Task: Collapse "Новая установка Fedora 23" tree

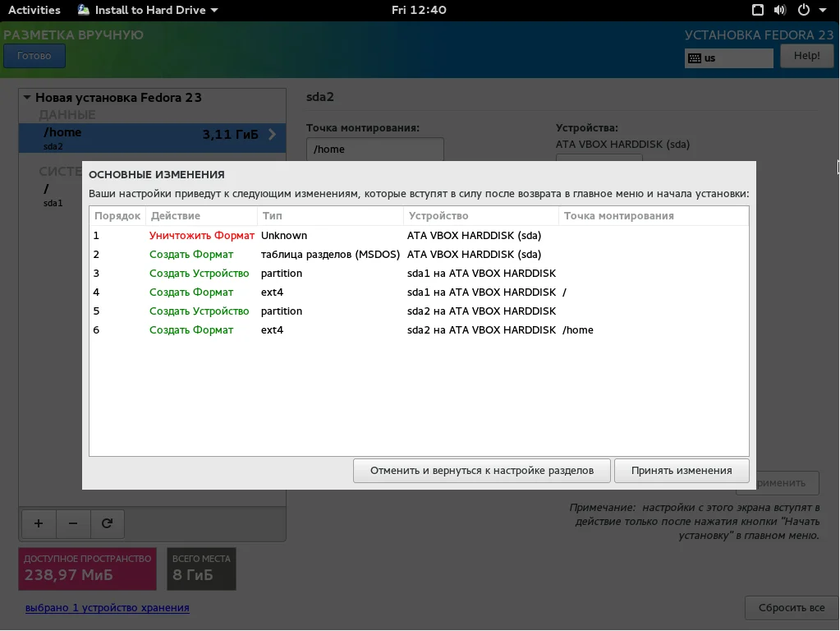Action: (27, 98)
